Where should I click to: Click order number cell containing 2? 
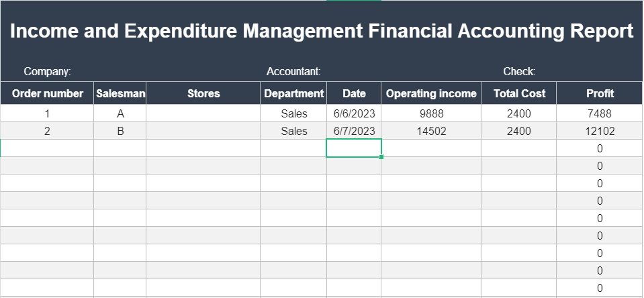[47, 131]
